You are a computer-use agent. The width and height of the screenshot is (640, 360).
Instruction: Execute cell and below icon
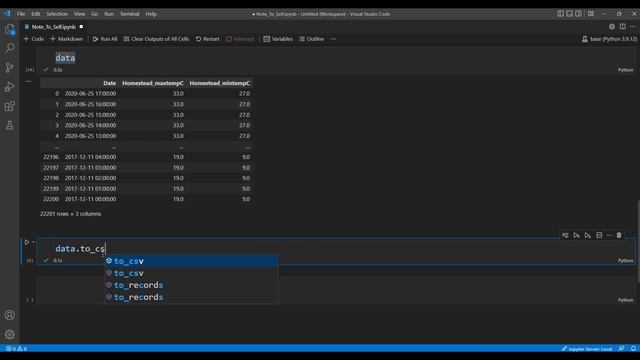click(x=587, y=236)
